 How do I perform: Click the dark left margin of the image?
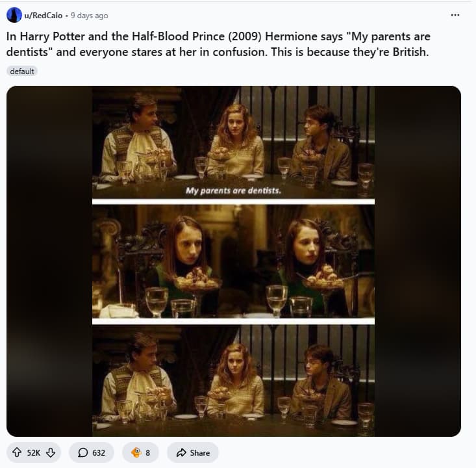point(49,260)
